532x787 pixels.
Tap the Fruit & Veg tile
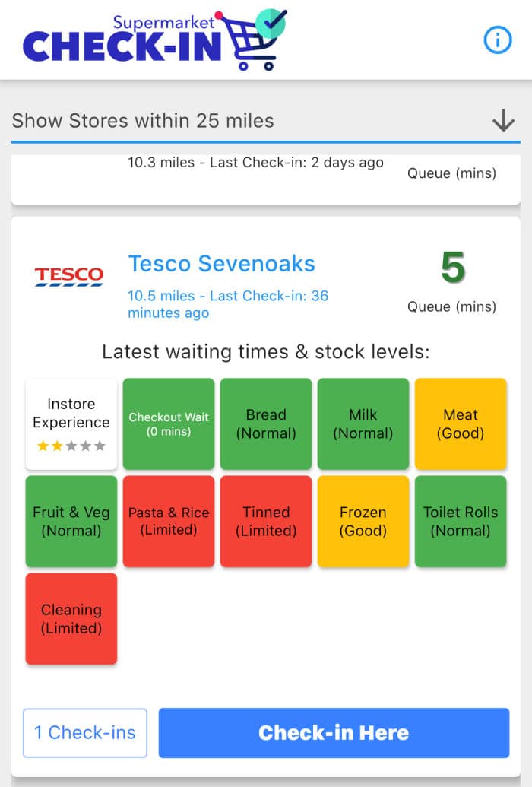pos(71,522)
